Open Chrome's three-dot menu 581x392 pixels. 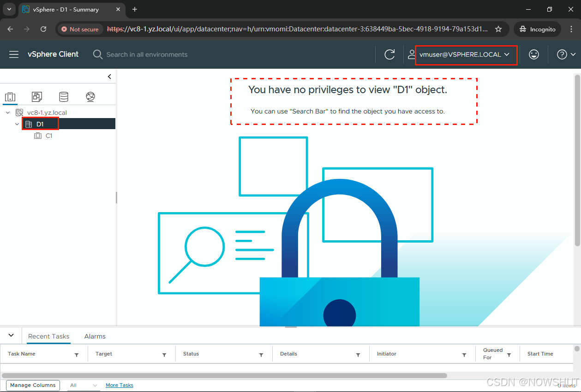(571, 29)
